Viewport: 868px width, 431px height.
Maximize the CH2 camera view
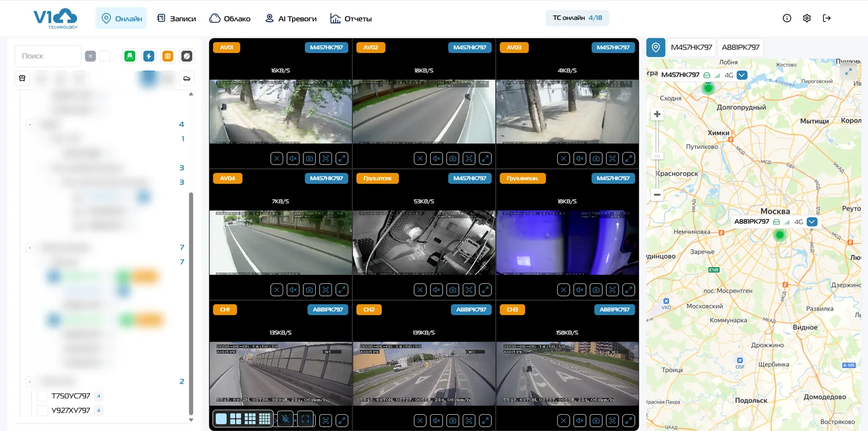tap(486, 420)
